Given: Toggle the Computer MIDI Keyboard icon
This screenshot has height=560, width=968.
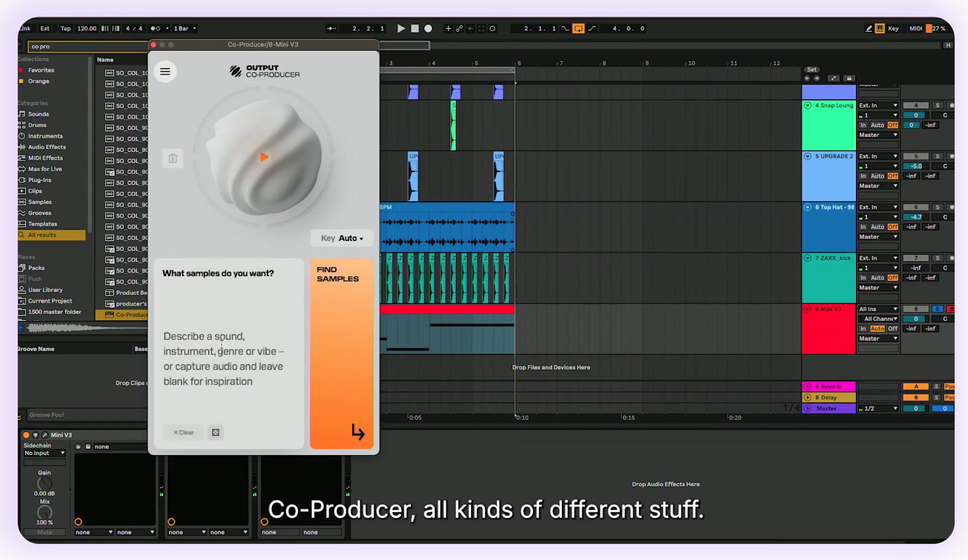Looking at the screenshot, I should click(880, 28).
